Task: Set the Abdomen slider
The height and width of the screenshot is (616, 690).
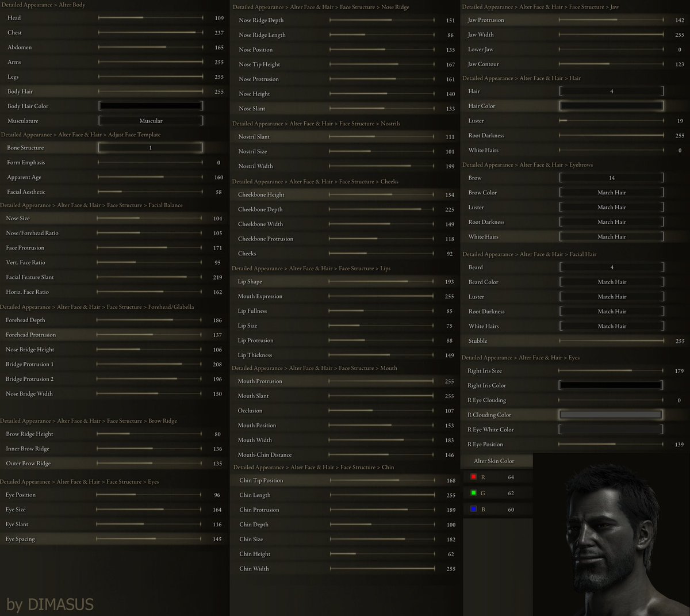Action: pos(151,47)
